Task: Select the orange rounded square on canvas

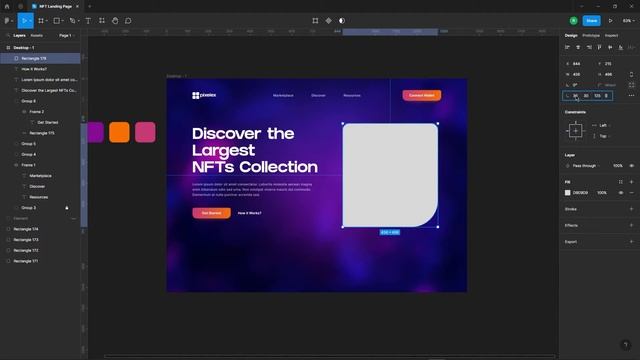Action: click(x=119, y=132)
